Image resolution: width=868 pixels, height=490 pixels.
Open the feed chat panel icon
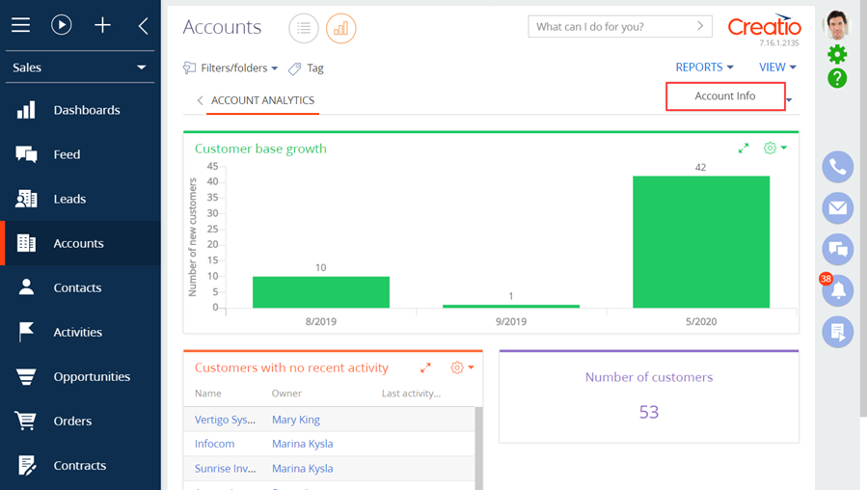coord(837,250)
